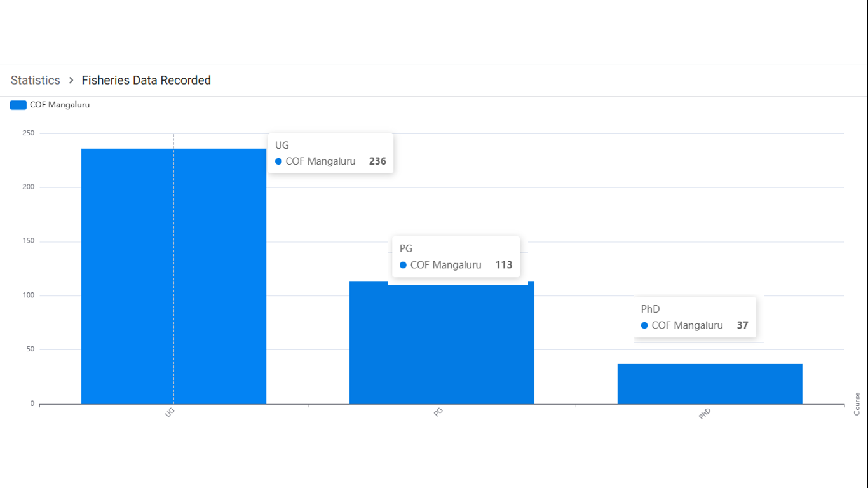Screen dimensions: 868x488
Task: Click the UG label on x-axis
Action: click(x=170, y=412)
